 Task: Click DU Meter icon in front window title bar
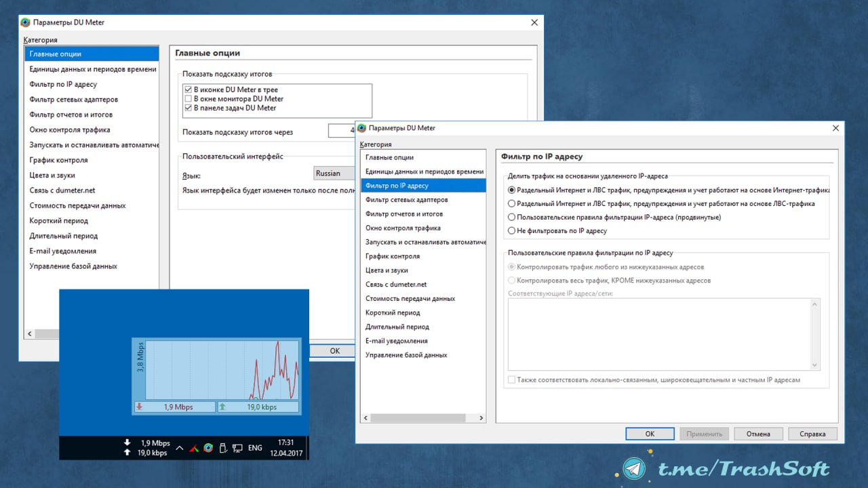[x=361, y=128]
